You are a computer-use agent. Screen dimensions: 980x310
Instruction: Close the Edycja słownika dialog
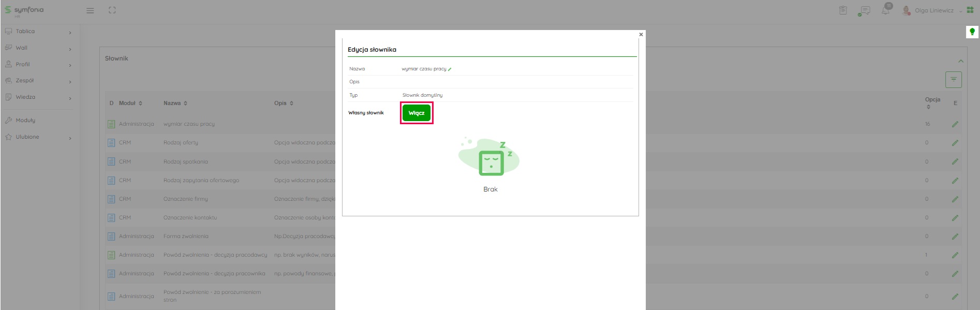click(641, 35)
